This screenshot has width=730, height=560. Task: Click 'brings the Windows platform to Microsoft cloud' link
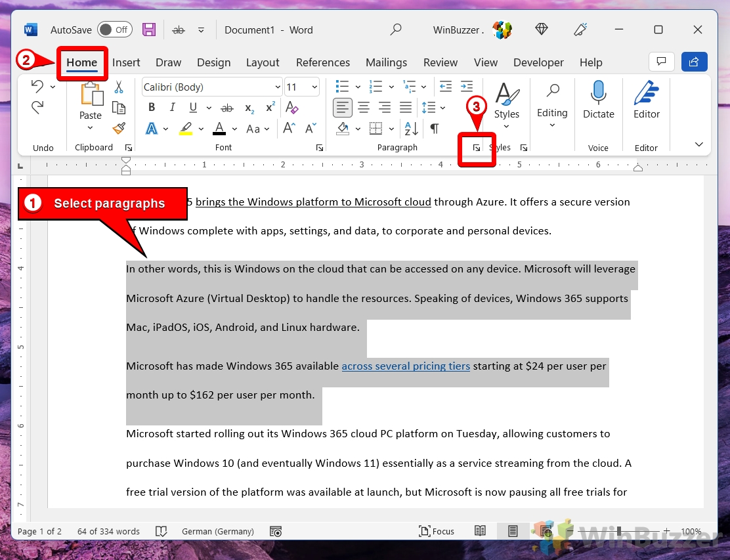pyautogui.click(x=313, y=202)
